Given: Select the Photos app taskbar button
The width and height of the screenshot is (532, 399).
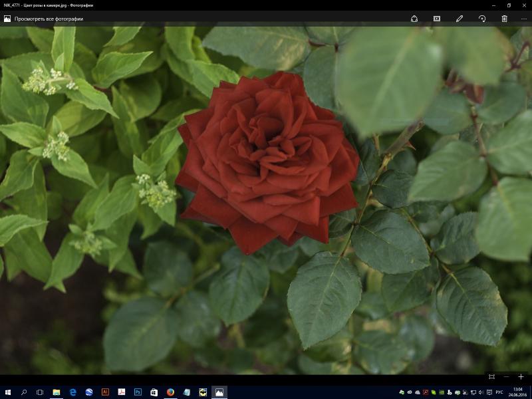Looking at the screenshot, I should [219, 392].
